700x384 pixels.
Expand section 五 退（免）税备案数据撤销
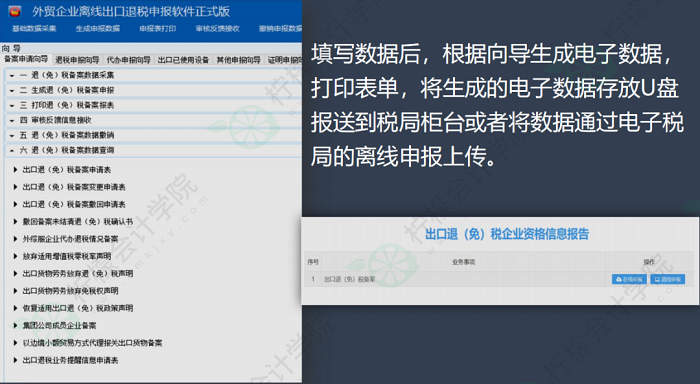pos(153,135)
